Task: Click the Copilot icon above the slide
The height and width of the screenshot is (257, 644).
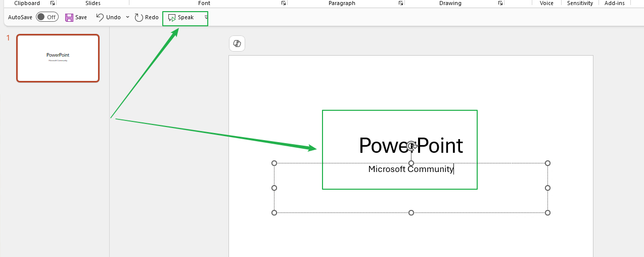Action: [x=237, y=44]
